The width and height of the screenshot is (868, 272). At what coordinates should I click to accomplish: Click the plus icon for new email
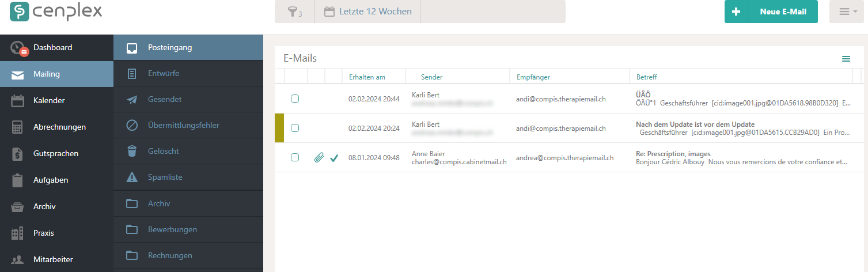tap(736, 12)
